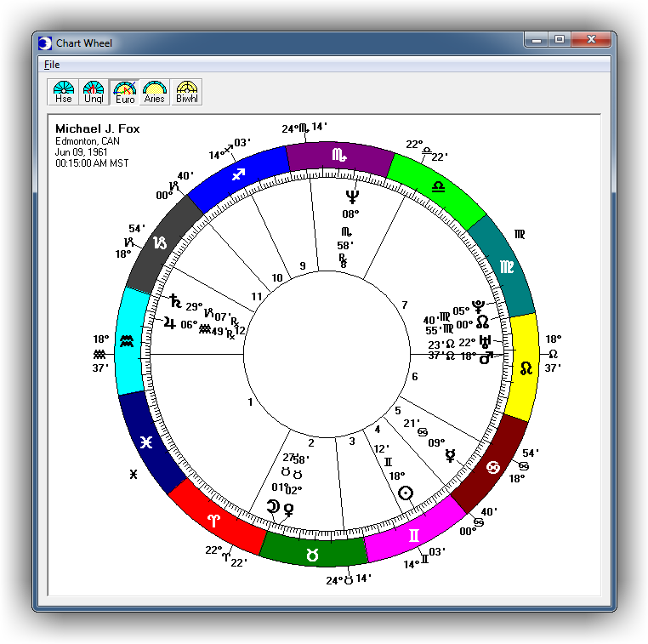Image resolution: width=648 pixels, height=644 pixels.
Task: Click the 14° Gemini 03' cusp label
Action: click(x=424, y=558)
